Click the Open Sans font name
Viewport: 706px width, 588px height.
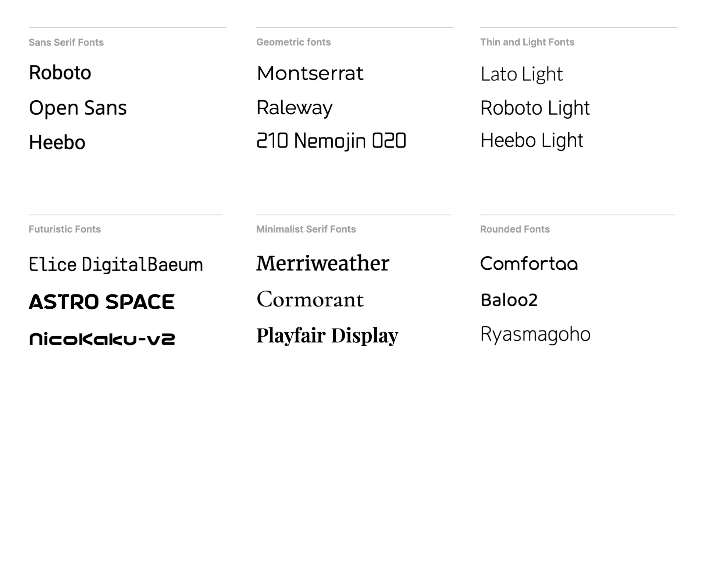click(x=78, y=108)
